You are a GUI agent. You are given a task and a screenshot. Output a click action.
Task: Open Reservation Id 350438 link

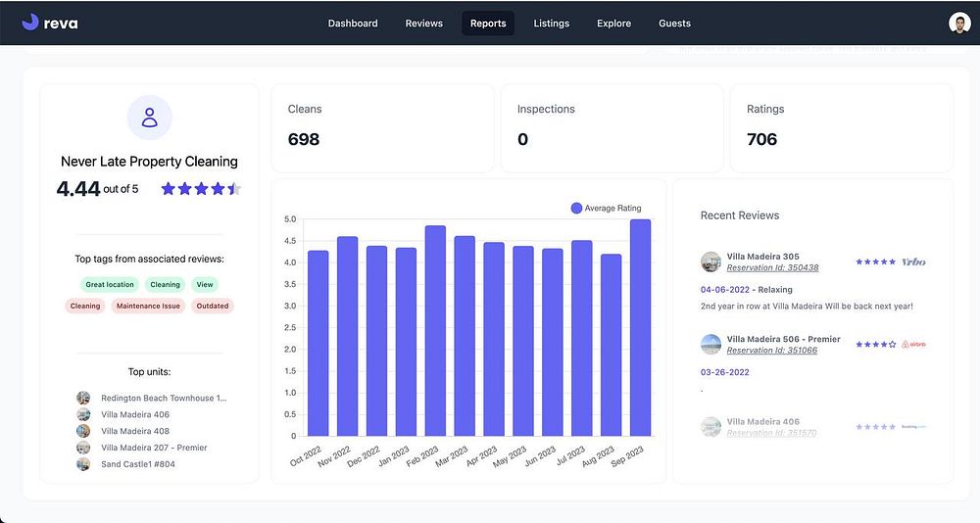(772, 267)
